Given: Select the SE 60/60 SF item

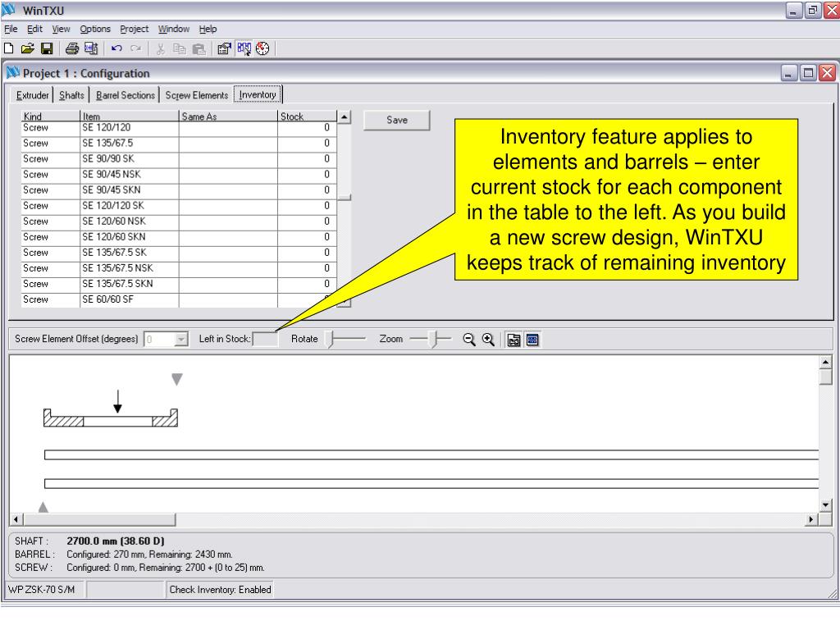Looking at the screenshot, I should (x=129, y=299).
